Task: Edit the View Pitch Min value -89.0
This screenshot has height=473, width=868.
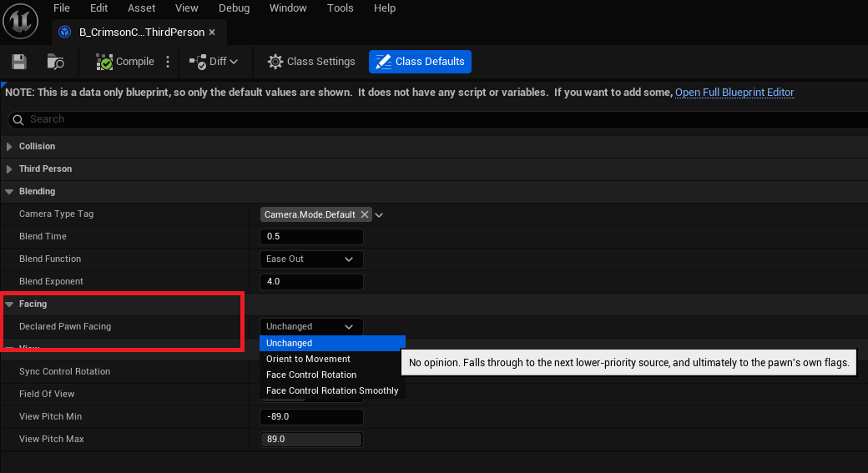Action: pos(311,416)
